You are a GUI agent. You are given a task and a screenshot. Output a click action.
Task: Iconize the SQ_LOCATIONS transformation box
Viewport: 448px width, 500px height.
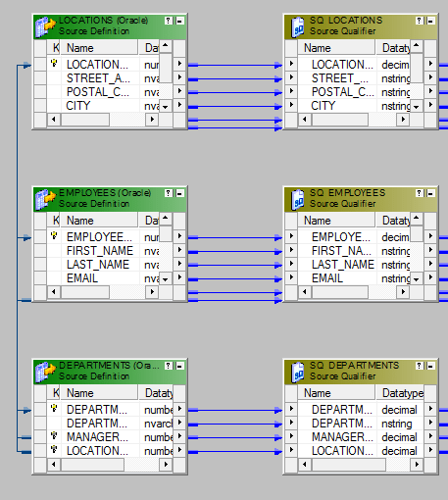click(x=431, y=21)
